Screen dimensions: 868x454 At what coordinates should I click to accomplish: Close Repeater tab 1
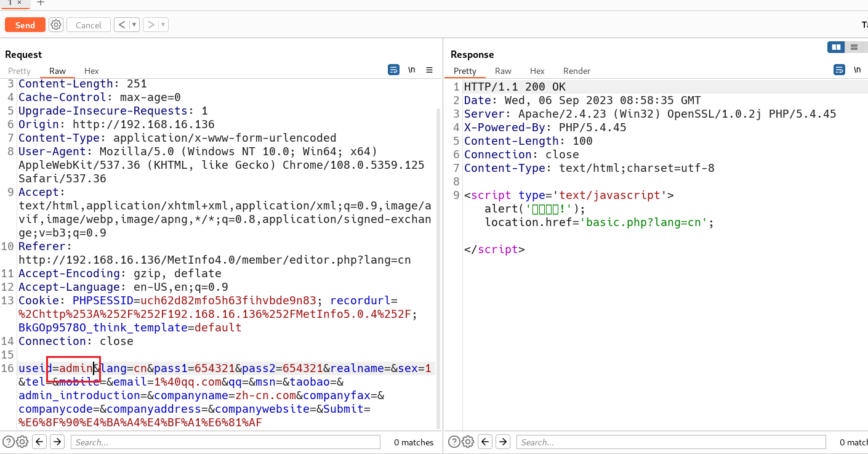coord(19,2)
